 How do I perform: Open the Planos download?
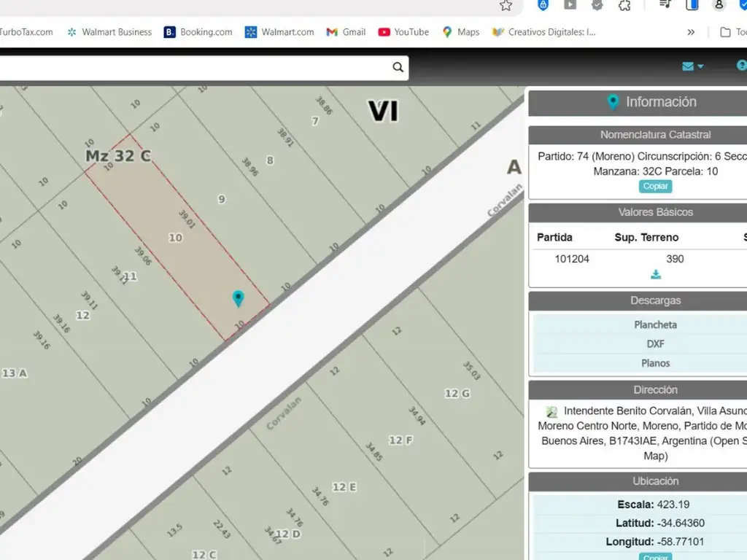pyautogui.click(x=655, y=363)
